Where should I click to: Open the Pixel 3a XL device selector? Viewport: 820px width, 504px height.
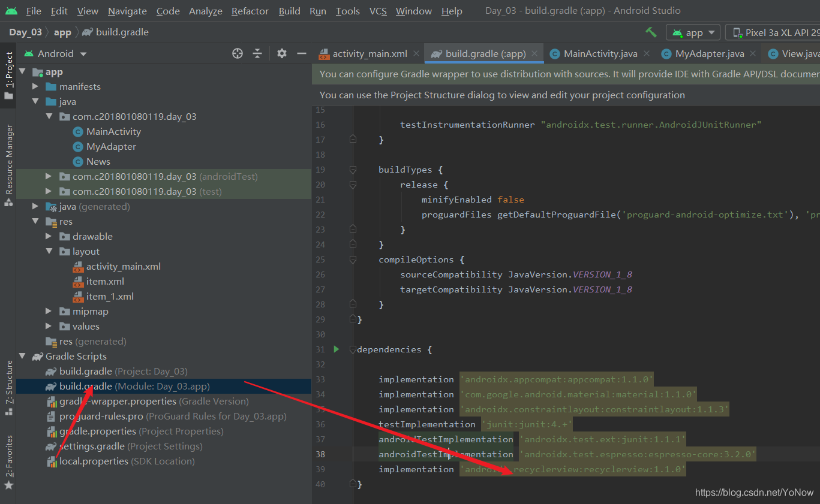point(774,32)
